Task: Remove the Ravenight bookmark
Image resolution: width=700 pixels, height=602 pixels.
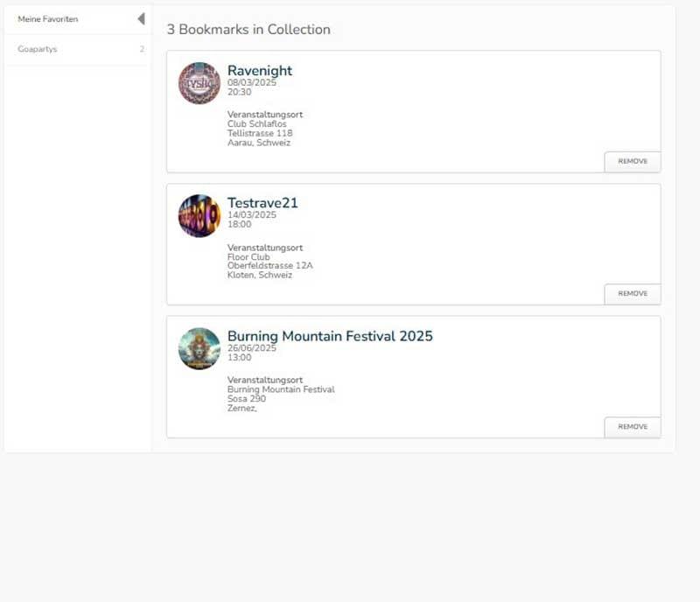Action: tap(633, 162)
